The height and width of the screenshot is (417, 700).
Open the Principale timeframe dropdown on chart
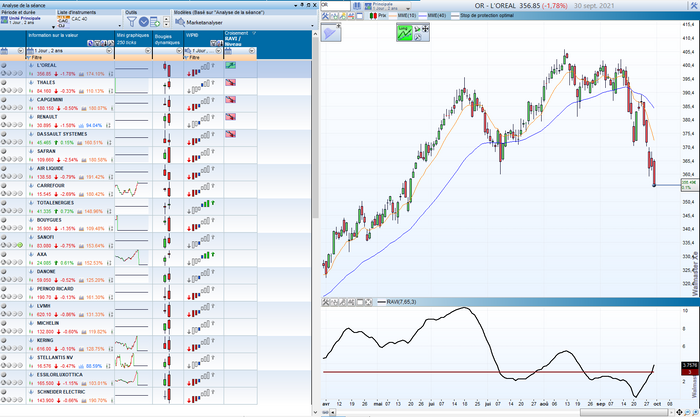[408, 8]
